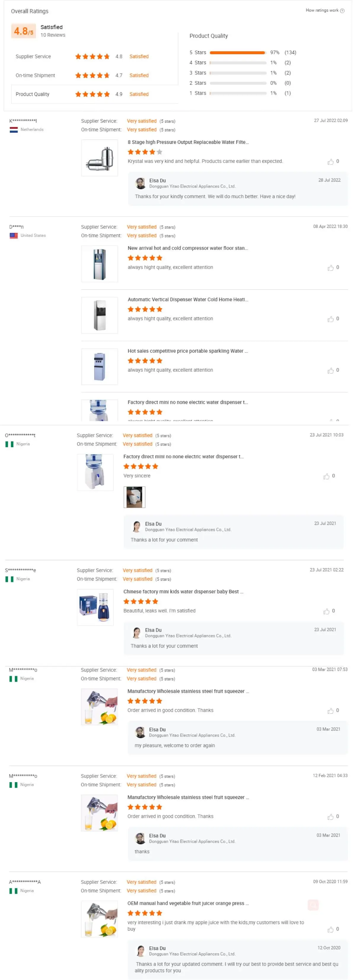Viewport: 358px width, 980px height.
Task: Like the OEM manual juicer review
Action: point(330,929)
